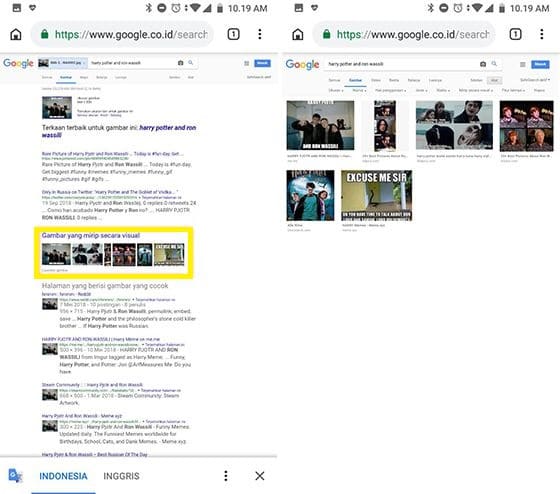
Task: Switch to the Maps tab in left page
Action: click(x=84, y=77)
